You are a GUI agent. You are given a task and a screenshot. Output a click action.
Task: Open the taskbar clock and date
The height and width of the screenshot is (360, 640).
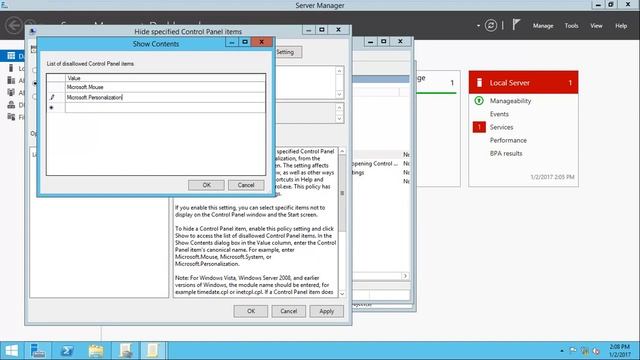pyautogui.click(x=620, y=351)
